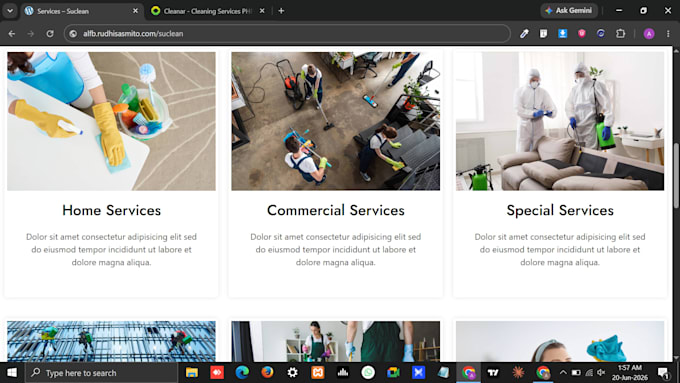View site information icon in address bar
Image resolution: width=680 pixels, height=383 pixels.
pos(73,33)
